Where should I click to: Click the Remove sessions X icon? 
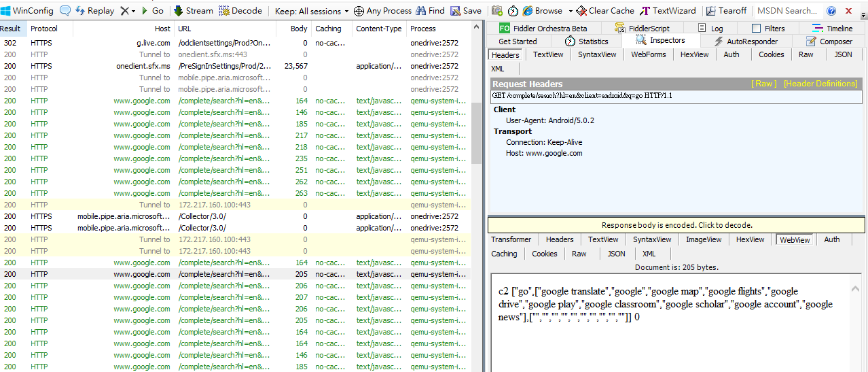(x=125, y=11)
